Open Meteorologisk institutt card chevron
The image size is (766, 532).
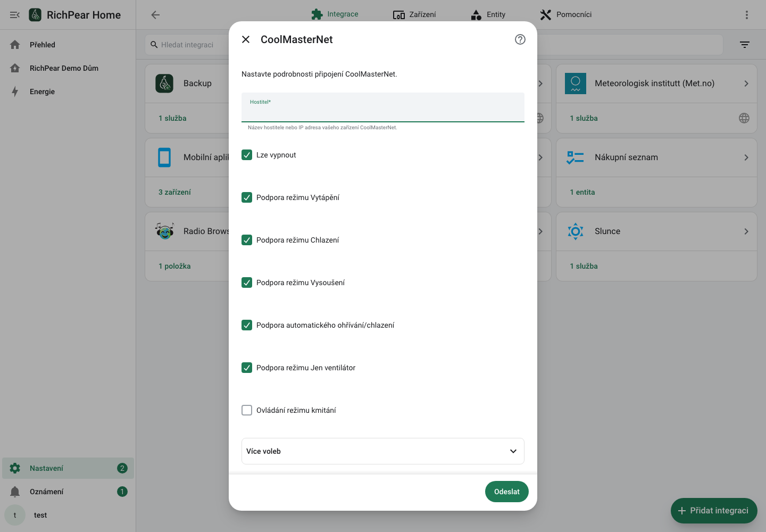point(746,84)
